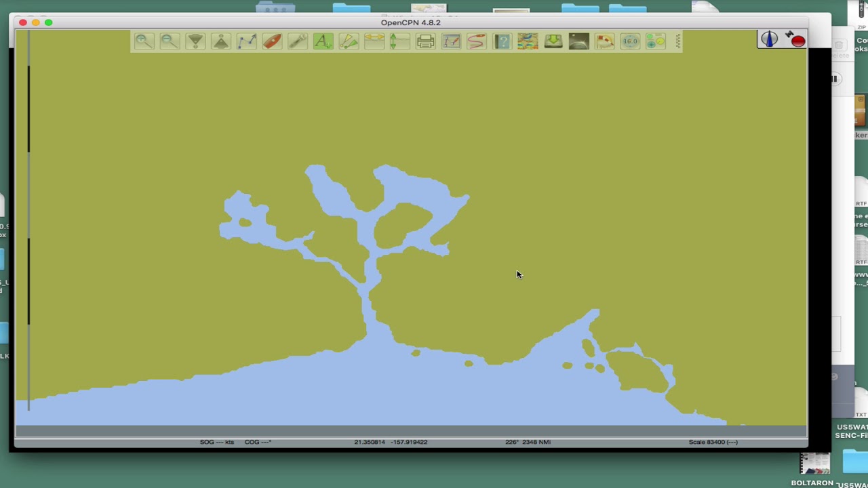868x488 pixels.
Task: Click the route-on-map plugin icon
Action: pyautogui.click(x=604, y=41)
